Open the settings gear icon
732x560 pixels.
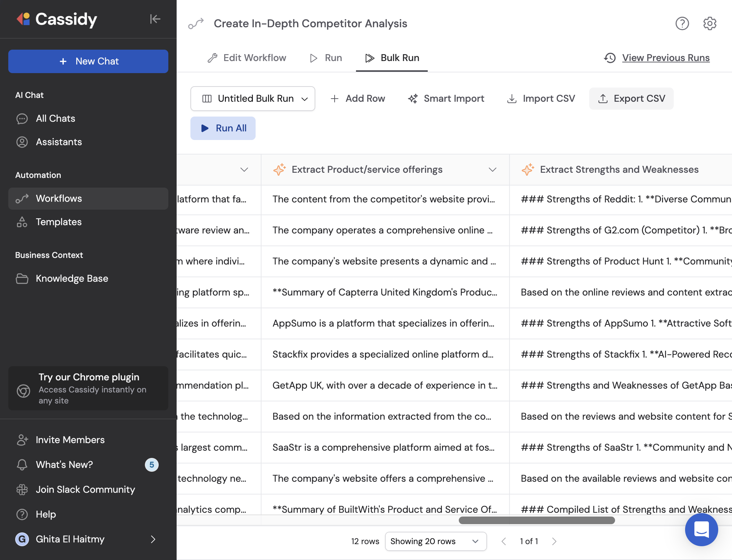pyautogui.click(x=710, y=23)
